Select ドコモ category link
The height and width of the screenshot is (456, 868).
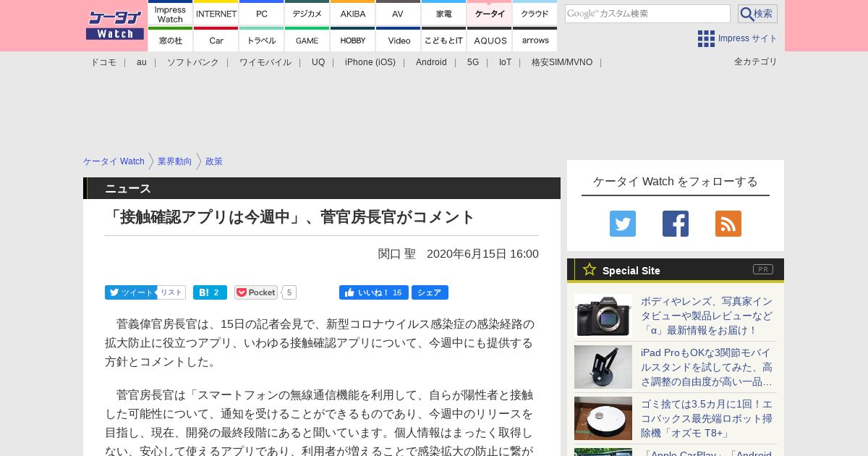103,62
